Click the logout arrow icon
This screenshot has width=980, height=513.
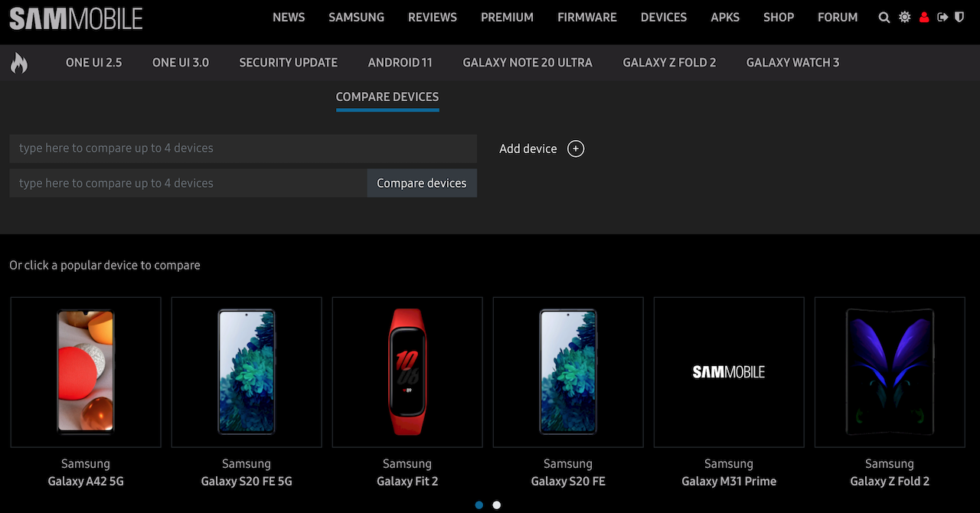click(942, 17)
